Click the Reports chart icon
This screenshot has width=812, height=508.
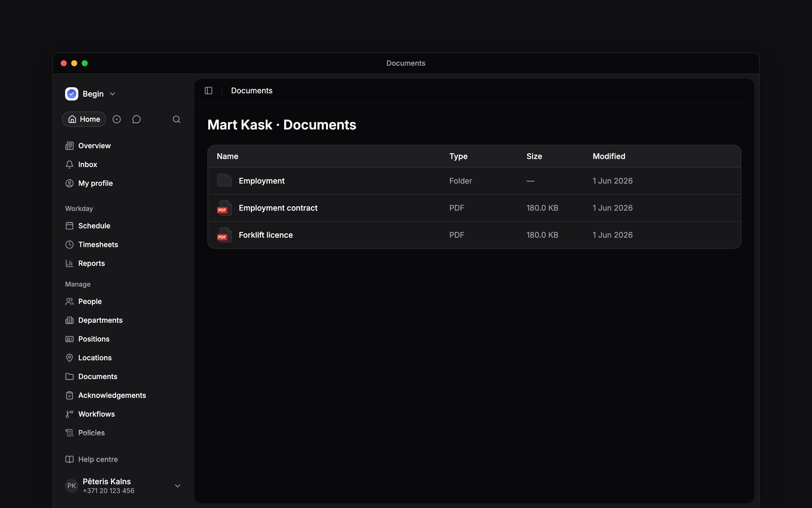(70, 263)
